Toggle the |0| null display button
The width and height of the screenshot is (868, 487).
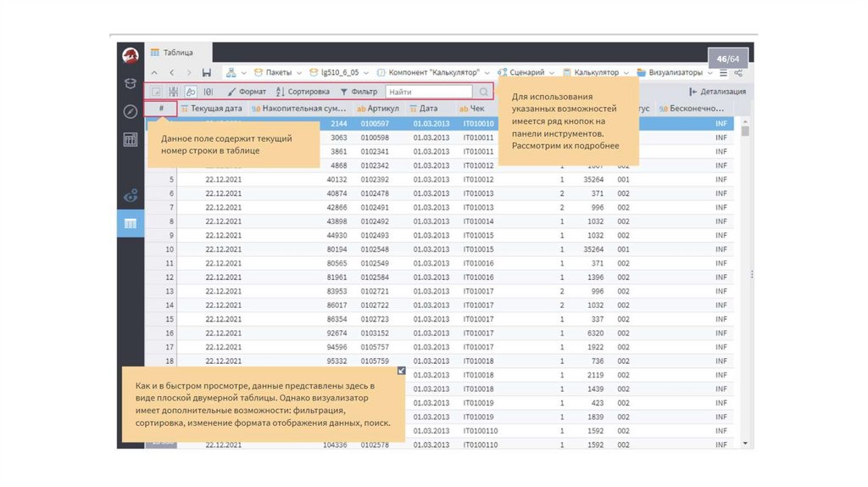coord(209,92)
